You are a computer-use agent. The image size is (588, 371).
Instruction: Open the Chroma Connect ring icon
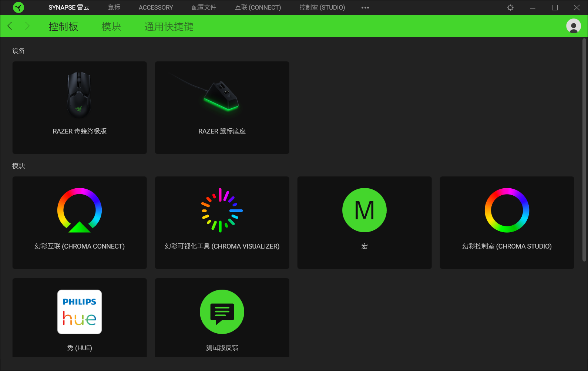tap(80, 210)
